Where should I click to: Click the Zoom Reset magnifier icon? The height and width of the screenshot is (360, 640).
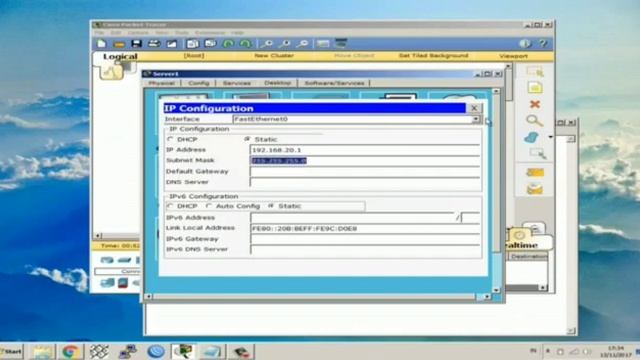(284, 44)
